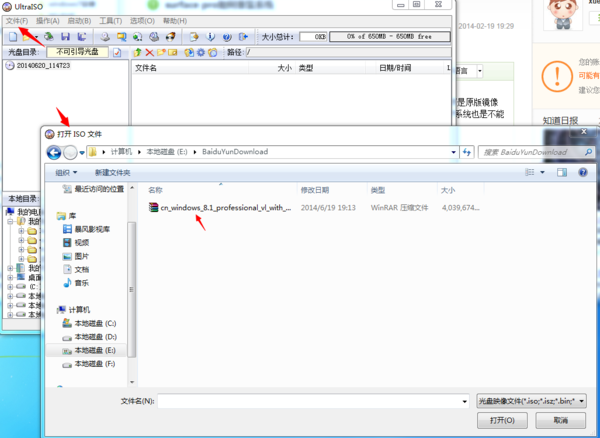600x438 pixels.
Task: Click the 路径 path field in UltraISO
Action: (348, 52)
